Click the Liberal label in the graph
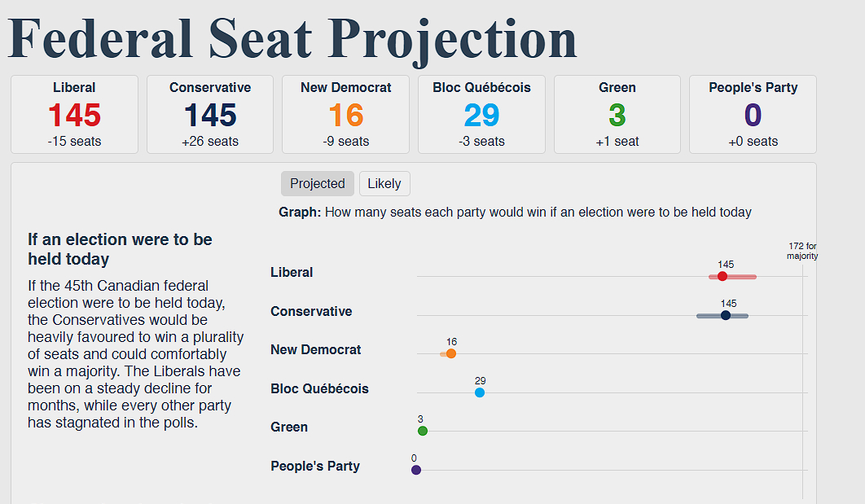The image size is (865, 504). click(292, 273)
